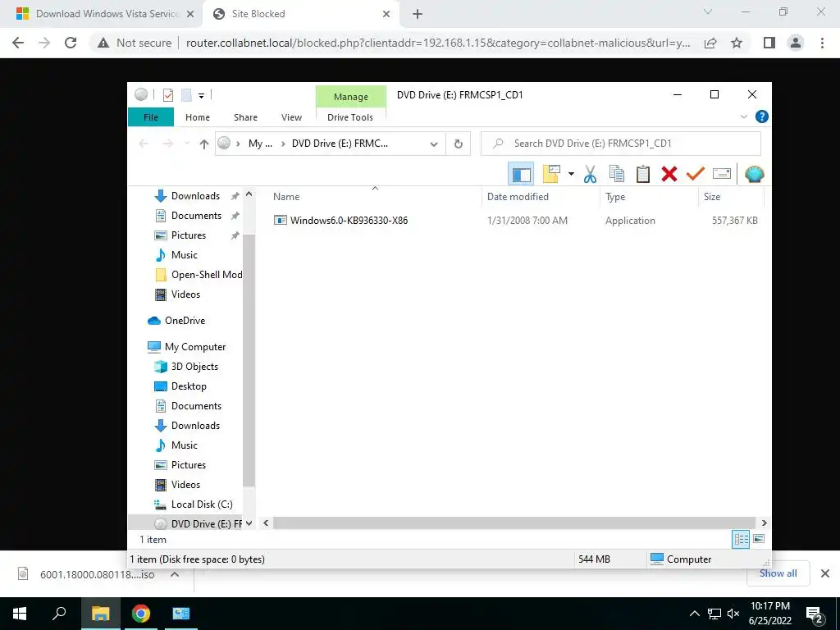The height and width of the screenshot is (630, 840).
Task: Click the Classic Explorer cut scissors icon
Action: point(590,174)
